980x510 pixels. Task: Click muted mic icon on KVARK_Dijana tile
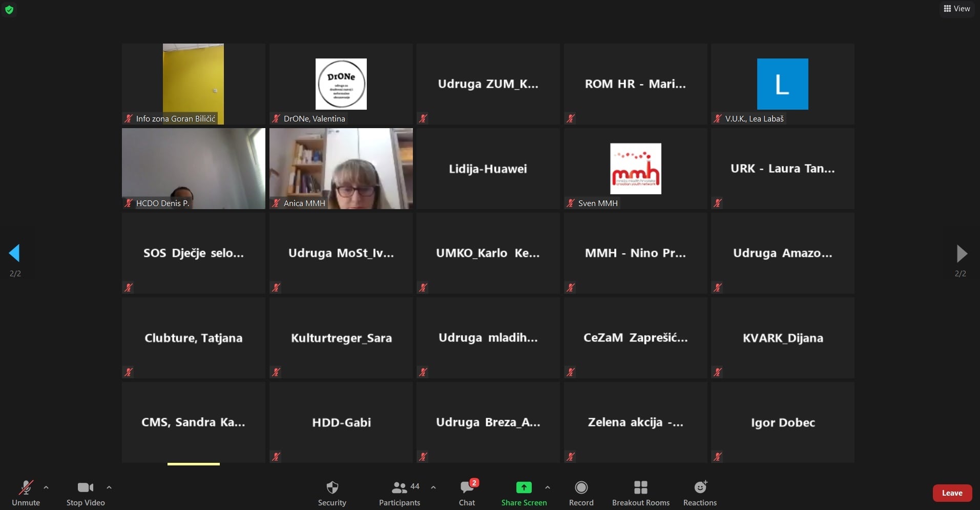718,372
